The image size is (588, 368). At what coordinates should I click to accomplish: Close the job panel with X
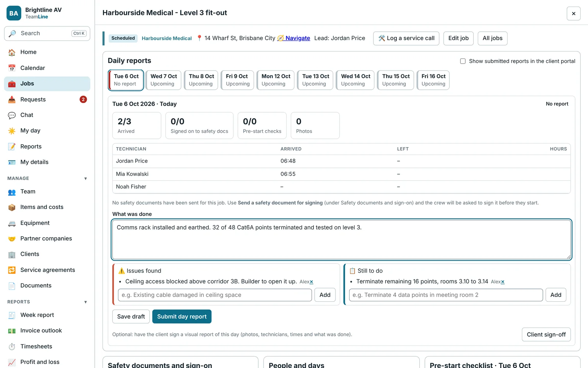click(574, 14)
